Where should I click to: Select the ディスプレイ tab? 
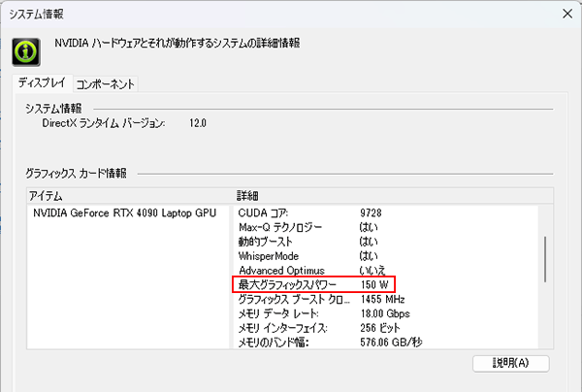(x=42, y=82)
